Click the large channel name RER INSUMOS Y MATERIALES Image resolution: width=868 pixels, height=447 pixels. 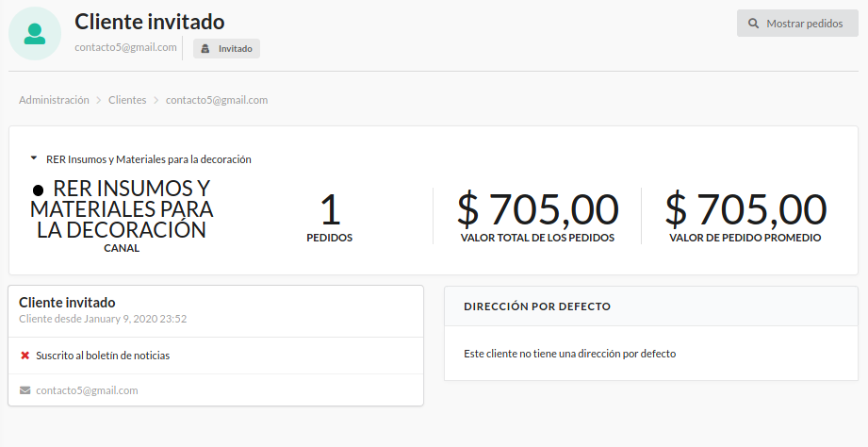pyautogui.click(x=122, y=209)
